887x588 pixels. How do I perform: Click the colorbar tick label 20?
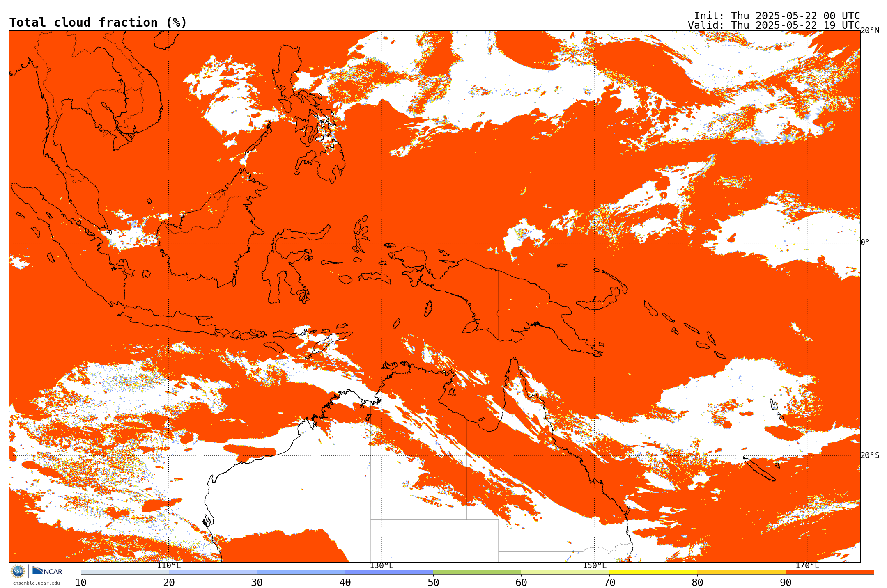[169, 583]
